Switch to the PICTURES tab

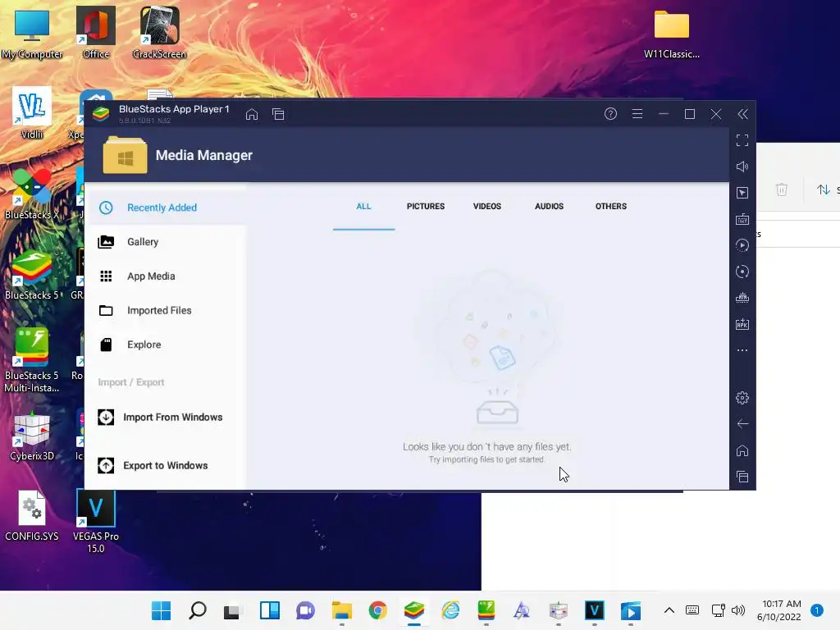coord(426,206)
